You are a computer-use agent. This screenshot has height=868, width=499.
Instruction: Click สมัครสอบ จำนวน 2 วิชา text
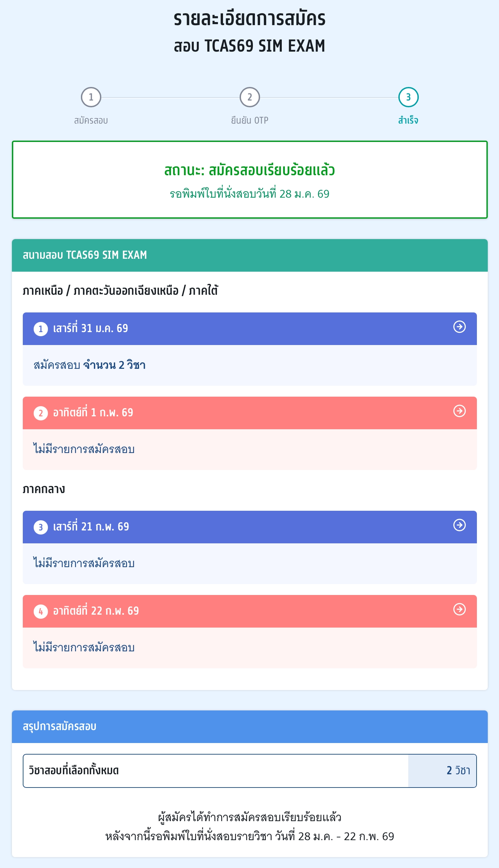[89, 365]
